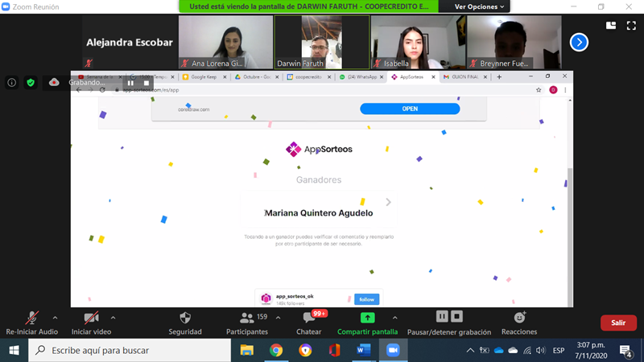
Task: Open the ESP language selector
Action: [x=559, y=350]
